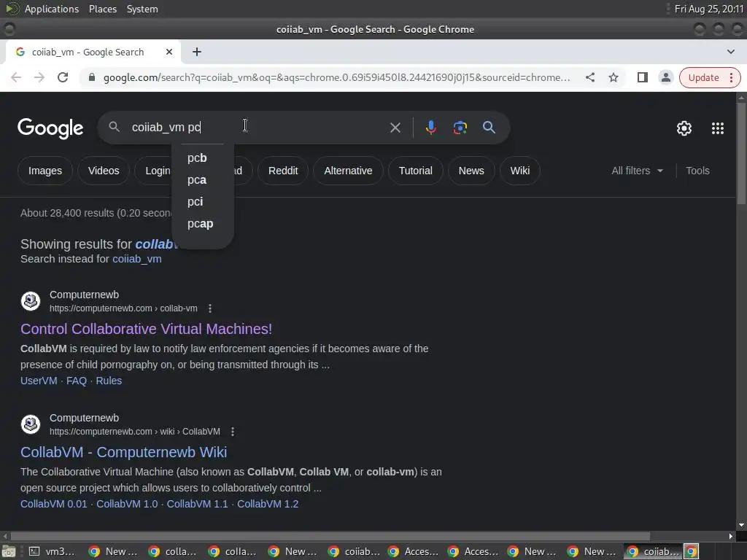The height and width of the screenshot is (560, 747).
Task: Open Control Collaborative Virtual Machines result
Action: (x=146, y=329)
